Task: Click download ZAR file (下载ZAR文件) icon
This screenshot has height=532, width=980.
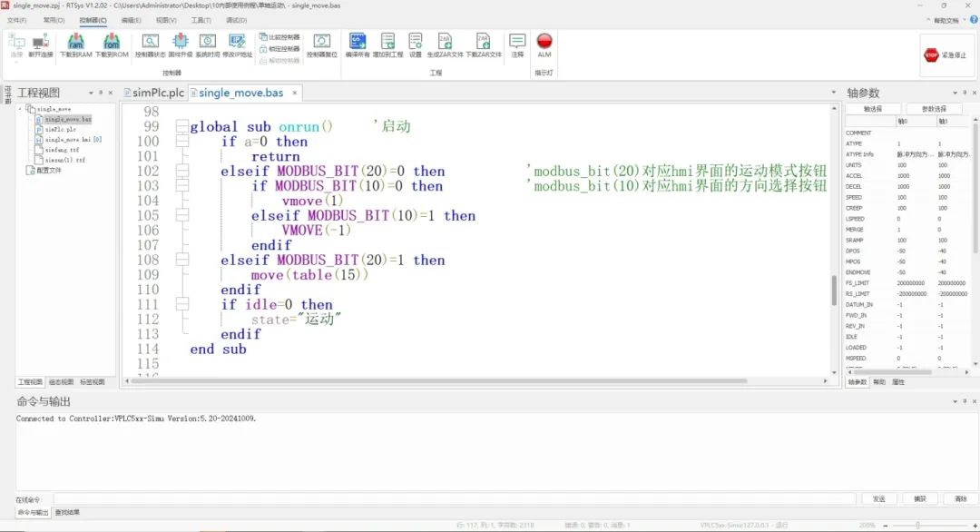Action: point(484,45)
